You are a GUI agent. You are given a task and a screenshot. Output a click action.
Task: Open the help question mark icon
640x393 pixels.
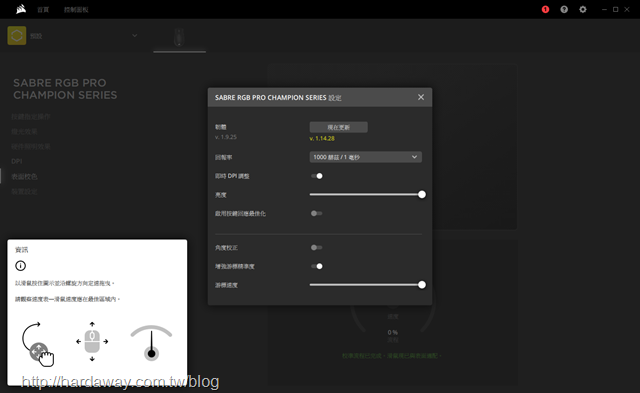pyautogui.click(x=564, y=9)
